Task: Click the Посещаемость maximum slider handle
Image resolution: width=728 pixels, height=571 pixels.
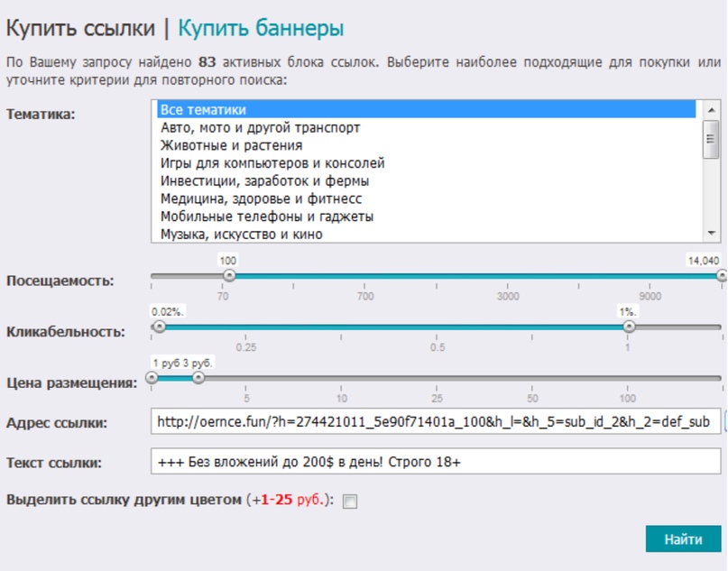Action: click(x=721, y=276)
